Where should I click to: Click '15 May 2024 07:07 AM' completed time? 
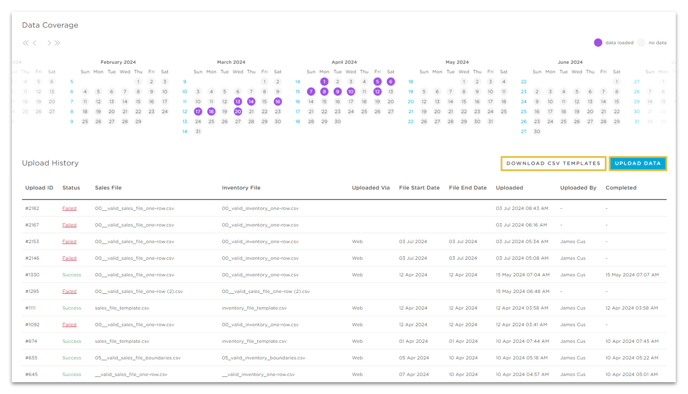tap(632, 275)
